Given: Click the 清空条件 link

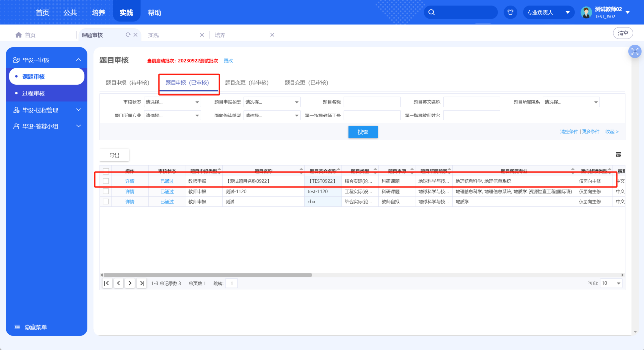Looking at the screenshot, I should (569, 132).
